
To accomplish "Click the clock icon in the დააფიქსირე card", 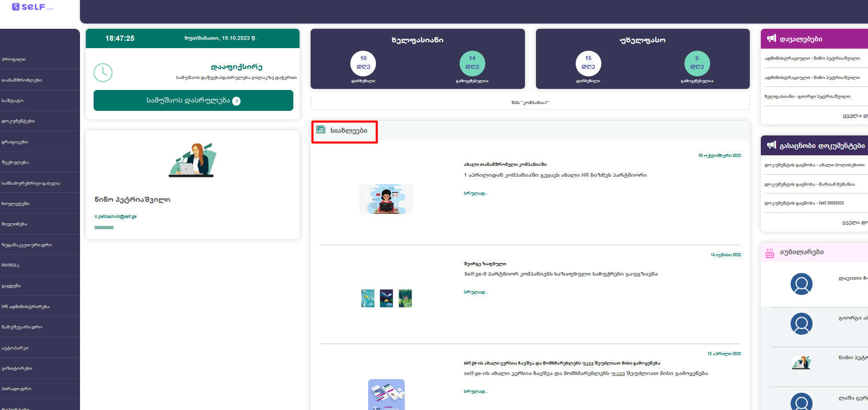I will 103,73.
